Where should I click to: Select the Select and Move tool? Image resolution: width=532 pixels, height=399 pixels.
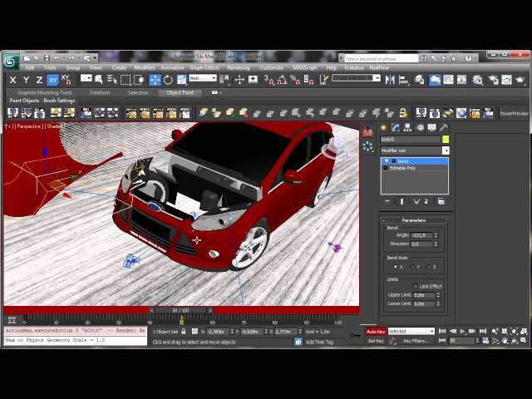click(155, 80)
